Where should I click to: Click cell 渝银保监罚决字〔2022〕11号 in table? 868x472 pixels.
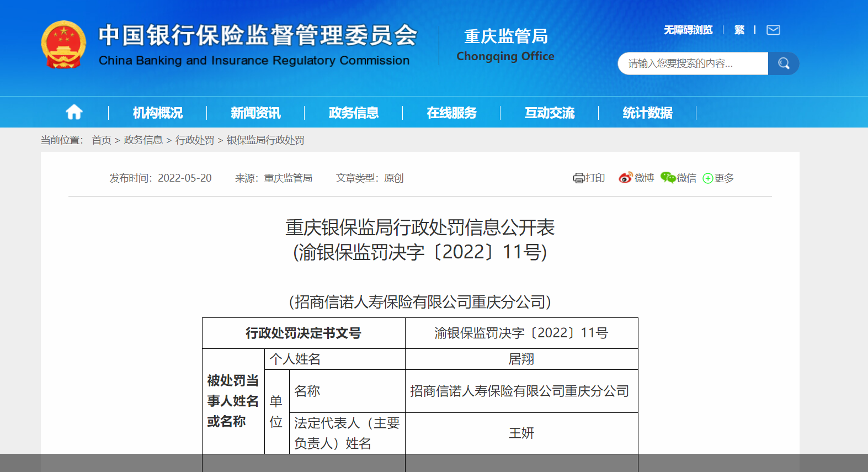[x=521, y=333]
